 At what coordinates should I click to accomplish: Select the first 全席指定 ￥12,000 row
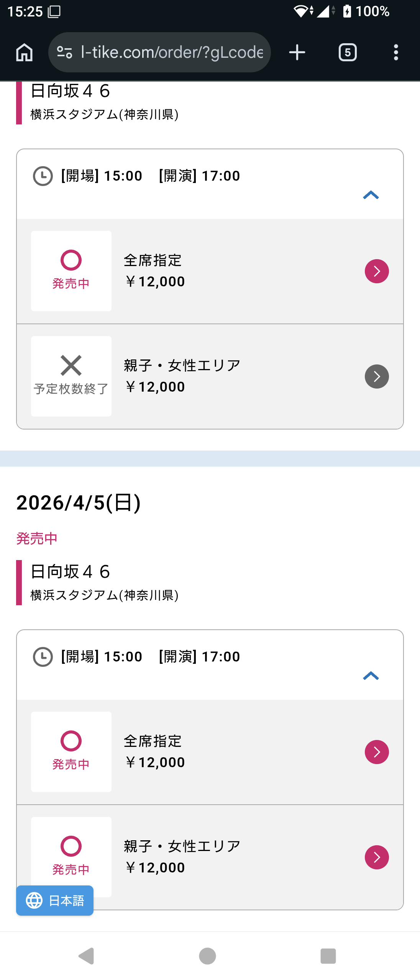tap(230, 271)
